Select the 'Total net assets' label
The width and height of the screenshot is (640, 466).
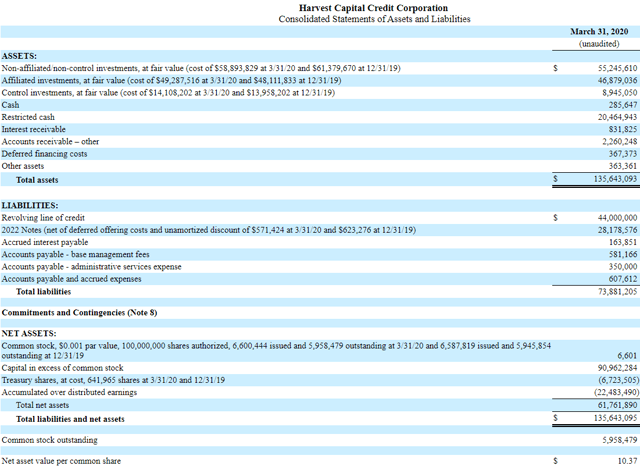click(x=42, y=405)
